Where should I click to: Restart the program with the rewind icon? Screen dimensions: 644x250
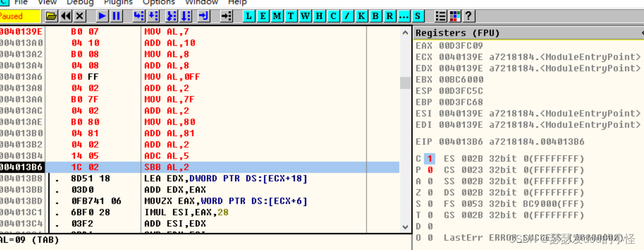[65, 16]
